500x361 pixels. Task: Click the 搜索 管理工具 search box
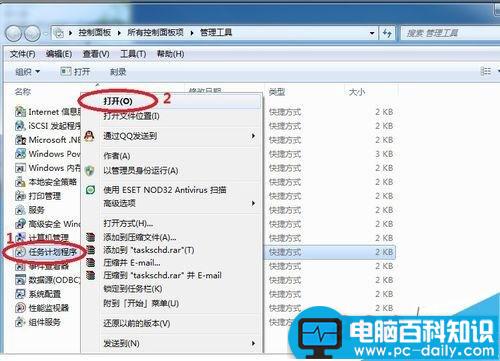450,33
